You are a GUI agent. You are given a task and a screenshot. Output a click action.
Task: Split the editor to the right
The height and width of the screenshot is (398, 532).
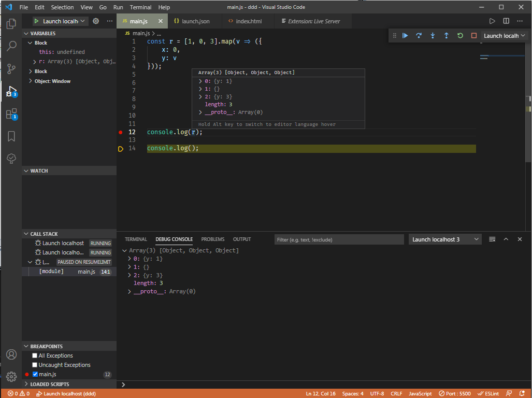click(x=506, y=21)
